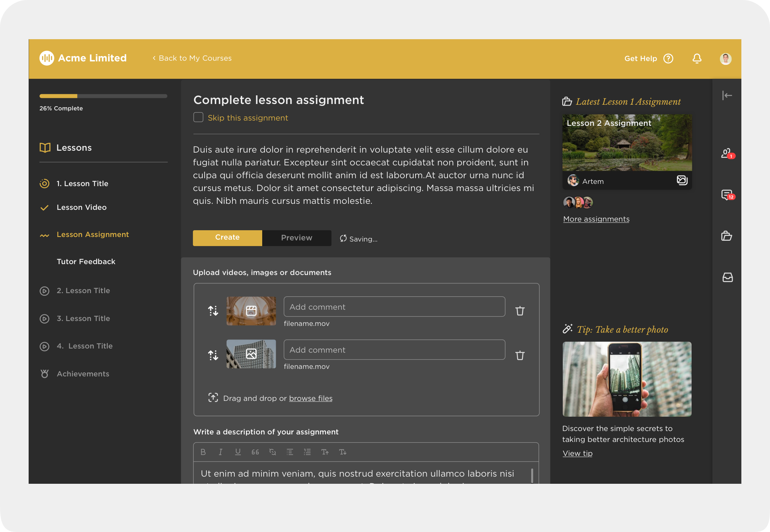This screenshot has width=770, height=532.
Task: Click the notification bell icon
Action: coord(697,58)
